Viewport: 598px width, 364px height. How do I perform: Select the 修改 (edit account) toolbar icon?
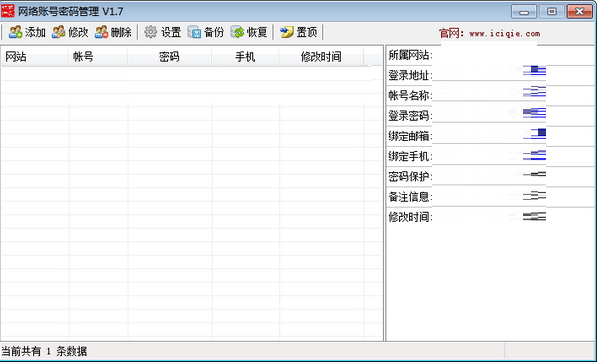pyautogui.click(x=58, y=32)
